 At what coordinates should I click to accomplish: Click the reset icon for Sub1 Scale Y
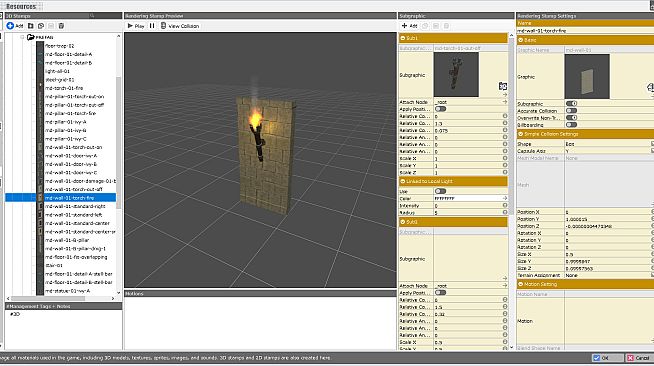coord(505,165)
